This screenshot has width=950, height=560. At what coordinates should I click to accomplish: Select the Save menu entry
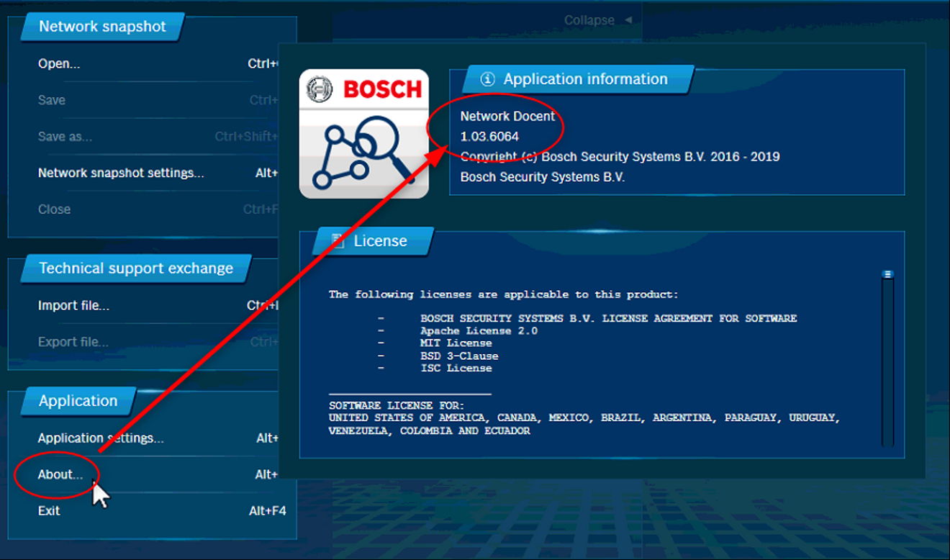(52, 100)
